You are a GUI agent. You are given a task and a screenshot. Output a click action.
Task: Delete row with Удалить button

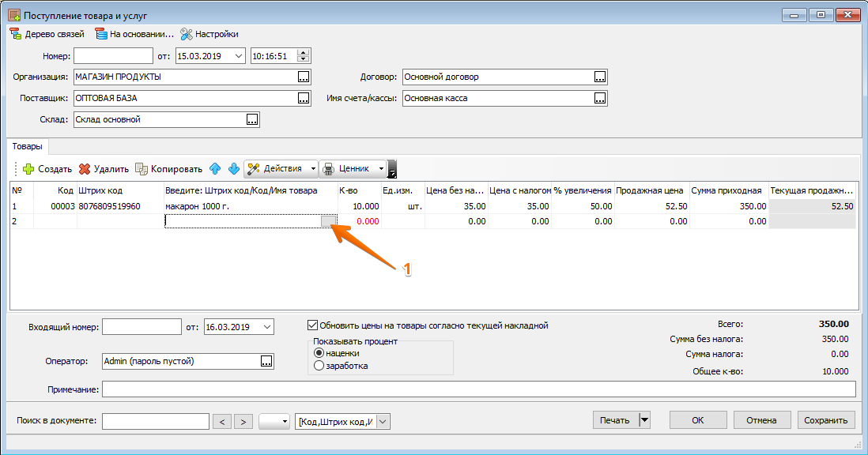point(104,168)
